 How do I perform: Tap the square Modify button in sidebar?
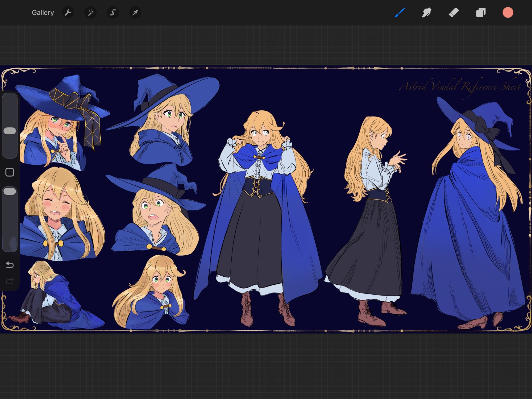[10, 172]
